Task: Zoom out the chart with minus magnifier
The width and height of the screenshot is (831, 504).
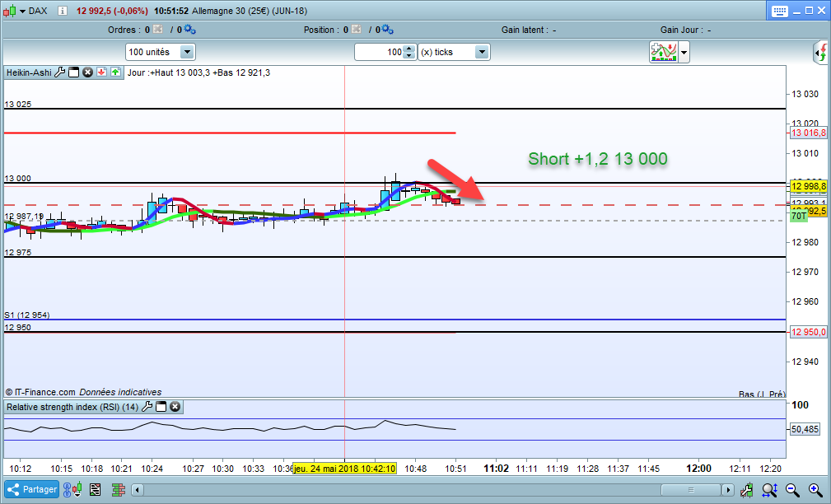Action: (x=792, y=490)
